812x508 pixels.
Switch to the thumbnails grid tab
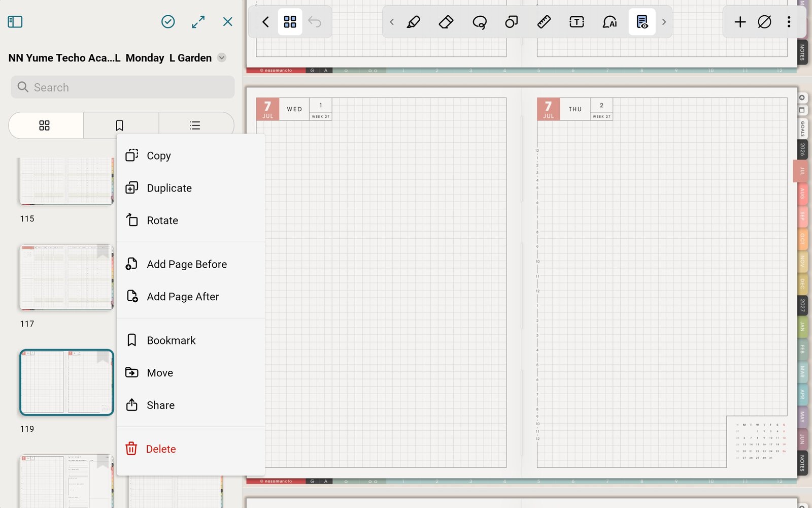(x=45, y=125)
